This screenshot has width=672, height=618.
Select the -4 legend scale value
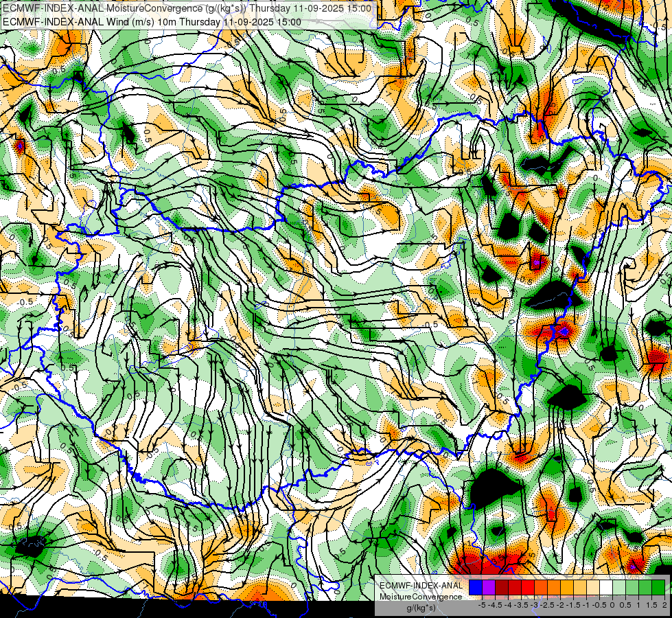(x=508, y=605)
